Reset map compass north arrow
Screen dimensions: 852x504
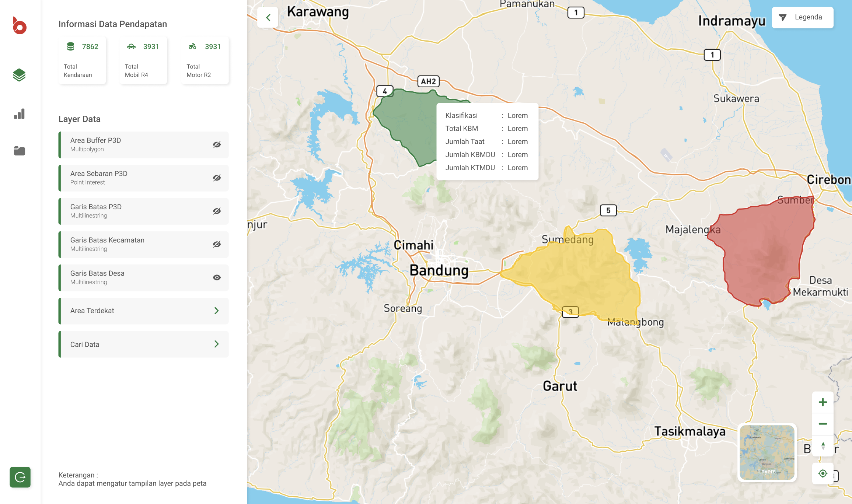[x=823, y=446]
